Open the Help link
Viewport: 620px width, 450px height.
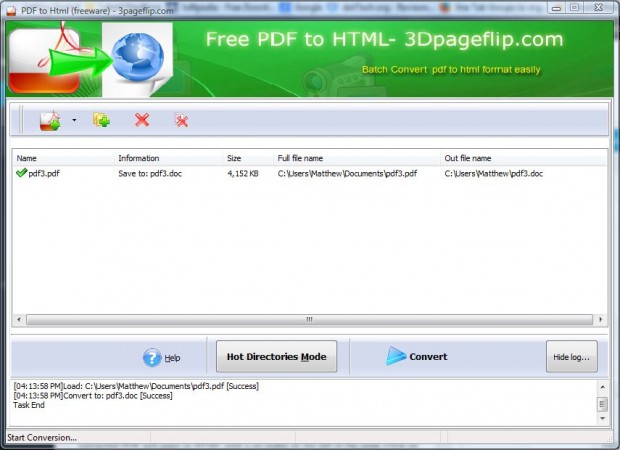(172, 358)
